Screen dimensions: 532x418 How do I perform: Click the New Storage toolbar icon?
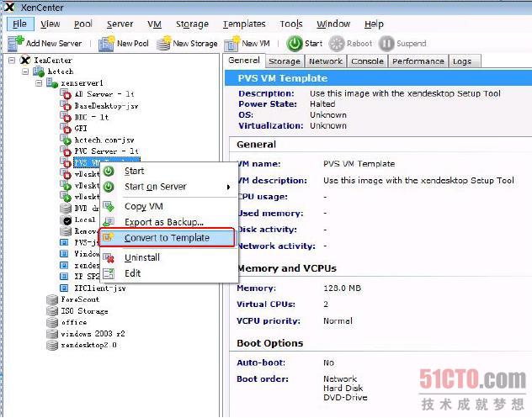163,44
